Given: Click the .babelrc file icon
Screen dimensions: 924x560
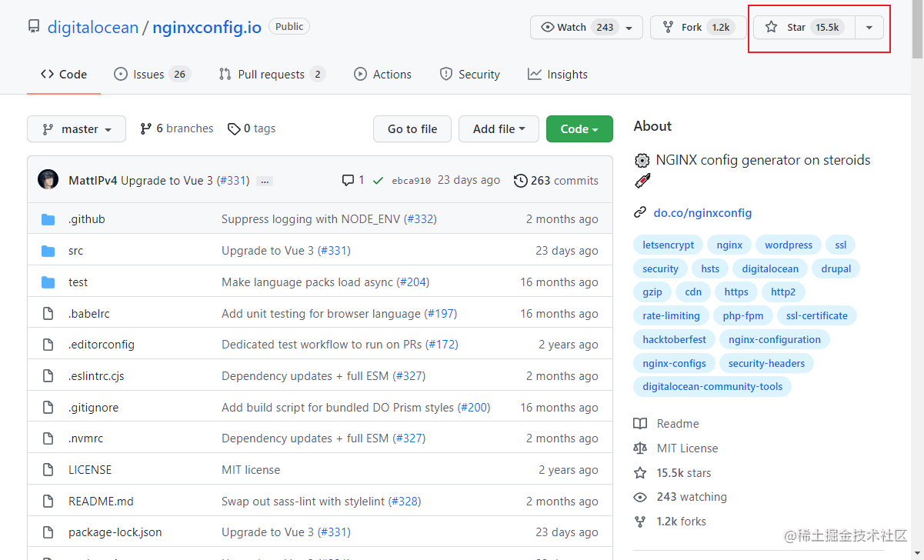Looking at the screenshot, I should pos(48,314).
